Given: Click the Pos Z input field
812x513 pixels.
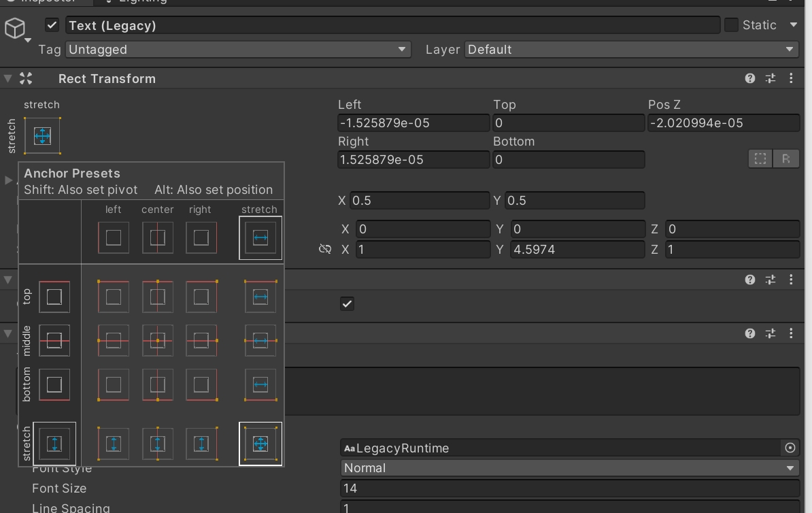Looking at the screenshot, I should click(x=724, y=123).
